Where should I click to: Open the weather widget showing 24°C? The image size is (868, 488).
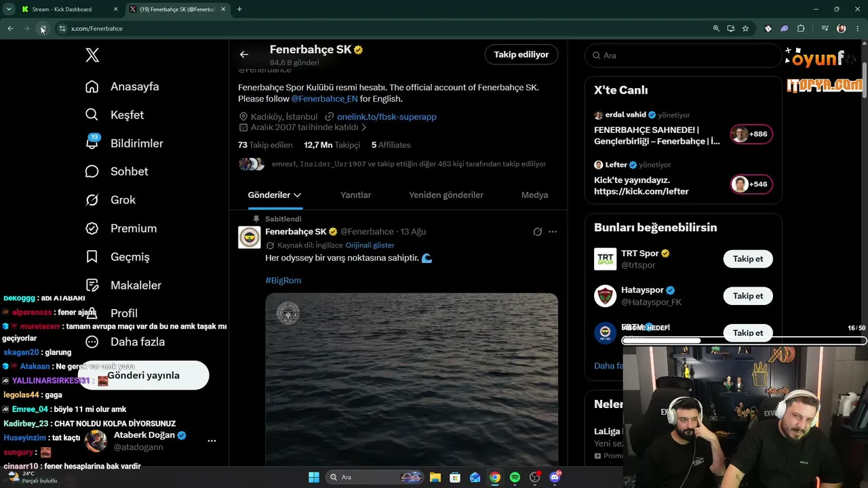[33, 477]
